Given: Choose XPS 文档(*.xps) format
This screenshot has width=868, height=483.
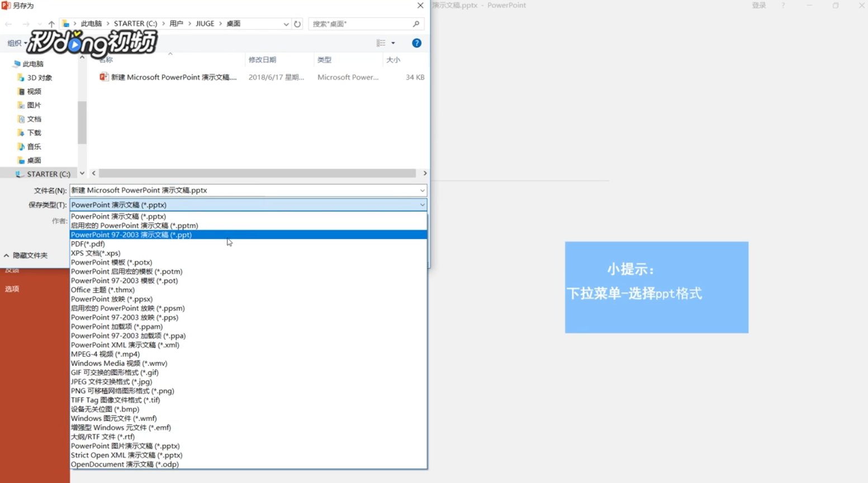Looking at the screenshot, I should (x=248, y=254).
